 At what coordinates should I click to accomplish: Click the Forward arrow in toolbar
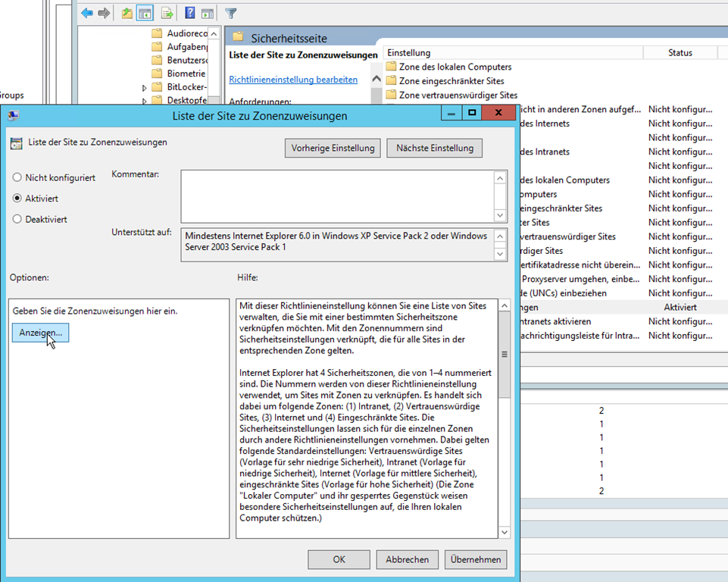point(104,13)
